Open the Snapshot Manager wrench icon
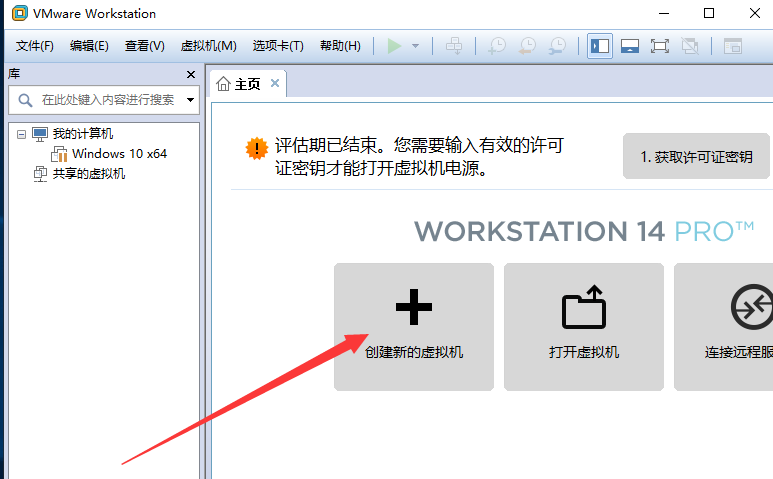The width and height of the screenshot is (773, 479). (556, 46)
